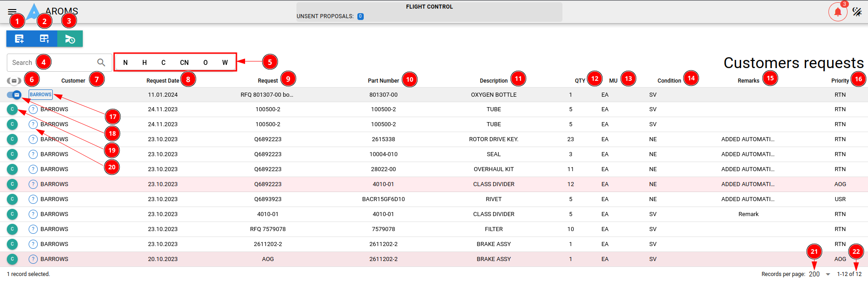This screenshot has height=281, width=868.
Task: Click the blue BARROWS customer chip
Action: [40, 95]
